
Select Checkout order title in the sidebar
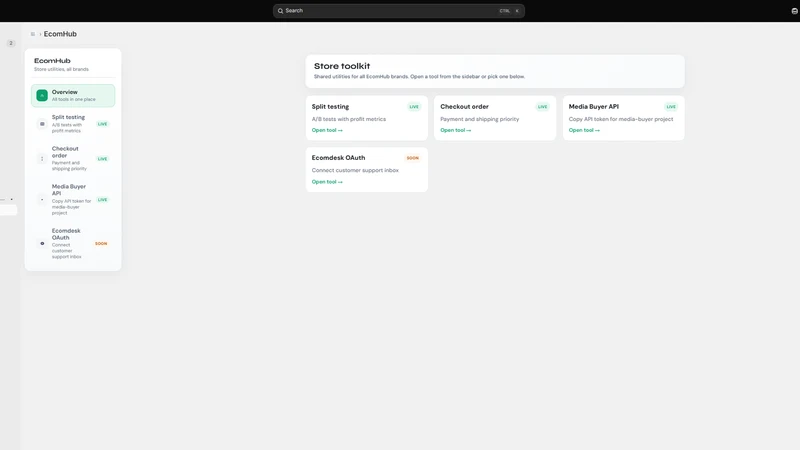65,152
